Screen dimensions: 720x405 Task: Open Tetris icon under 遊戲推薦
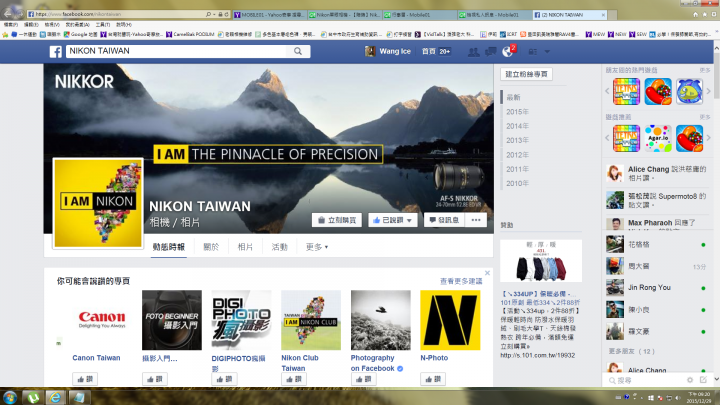[x=626, y=138]
